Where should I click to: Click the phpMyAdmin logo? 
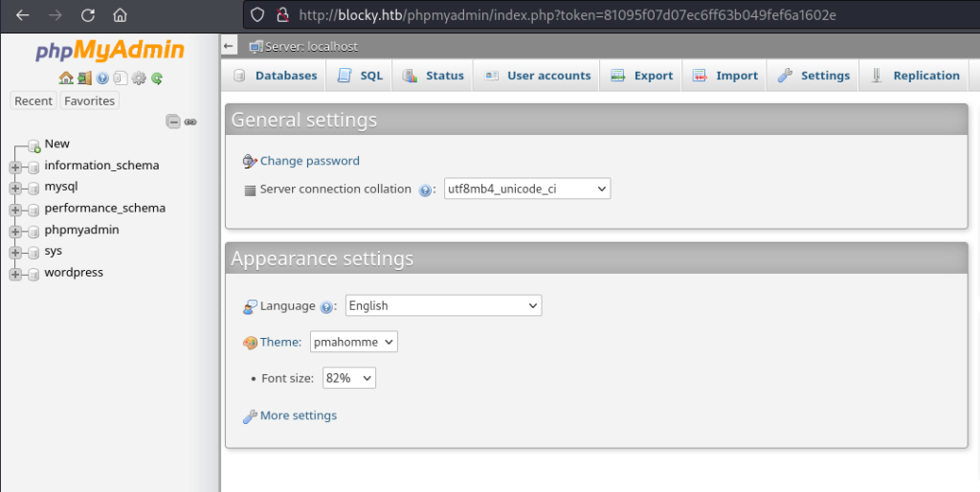tap(110, 51)
